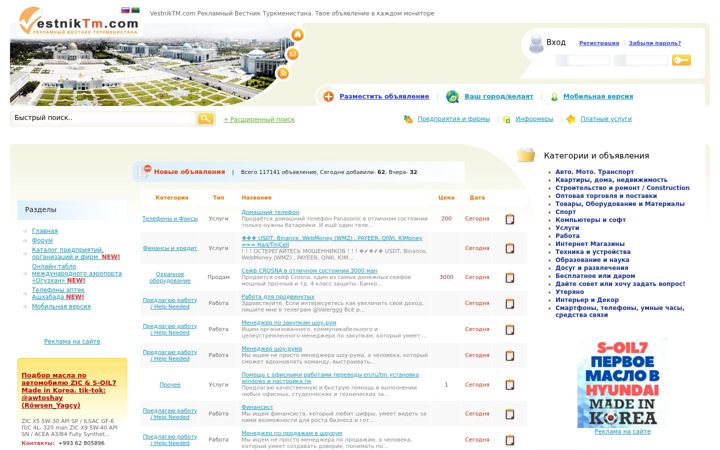The height and width of the screenshot is (450, 720).
Task: Click the Забыли пароль? link
Action: point(655,43)
